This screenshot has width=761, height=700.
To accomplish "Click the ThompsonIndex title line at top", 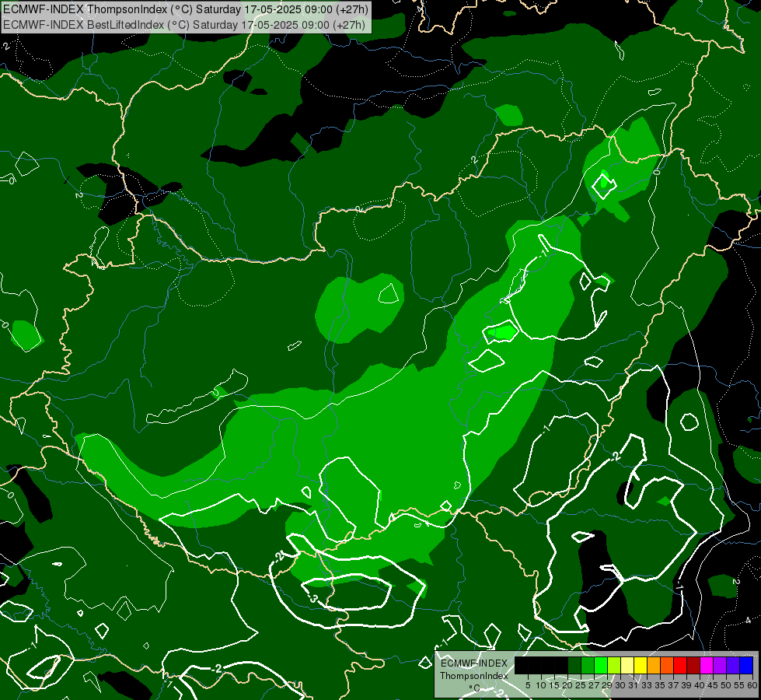I will tap(186, 9).
